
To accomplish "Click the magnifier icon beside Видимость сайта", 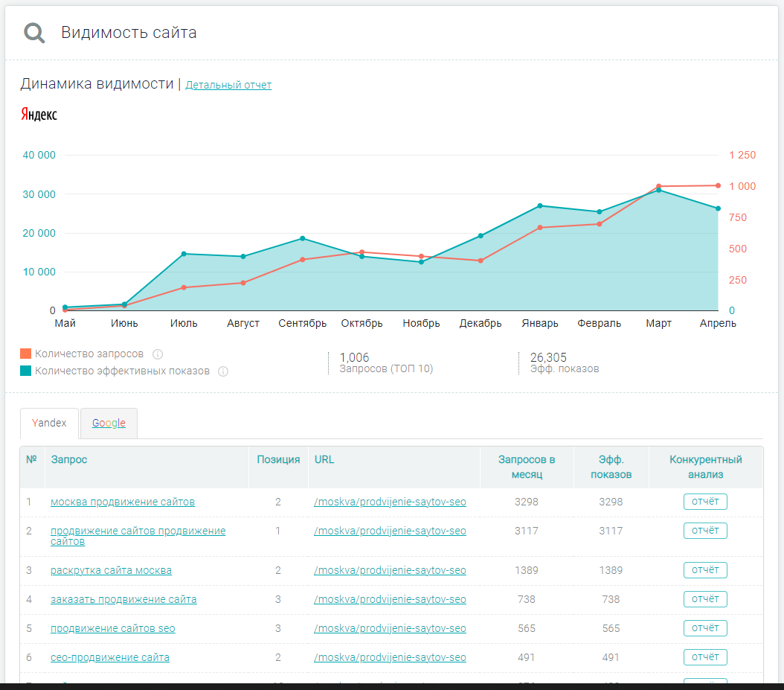I will click(x=34, y=33).
